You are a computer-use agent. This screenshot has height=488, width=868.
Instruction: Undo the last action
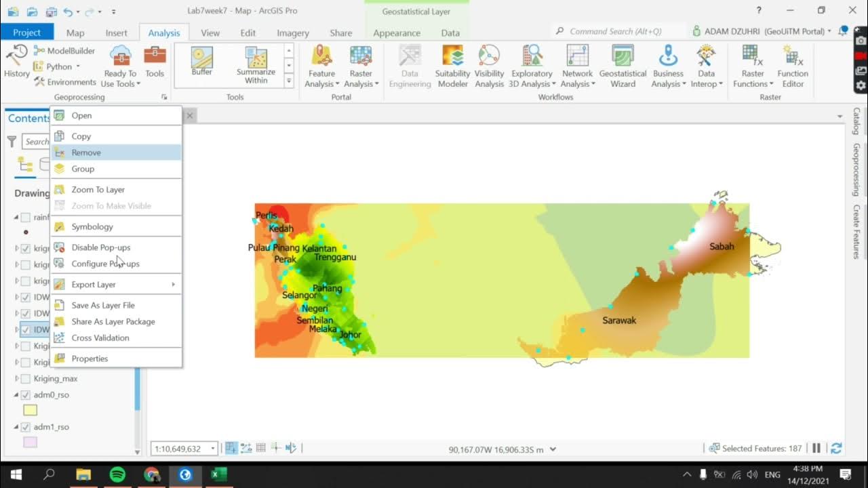[x=68, y=12]
